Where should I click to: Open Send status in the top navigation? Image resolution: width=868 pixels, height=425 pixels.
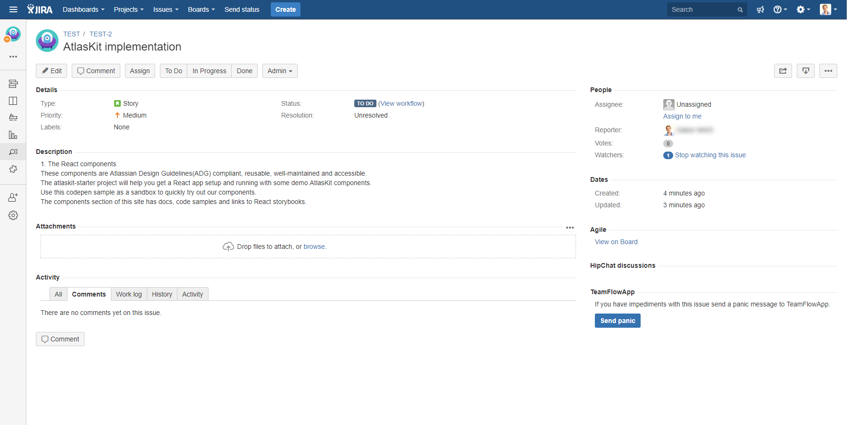click(x=242, y=9)
